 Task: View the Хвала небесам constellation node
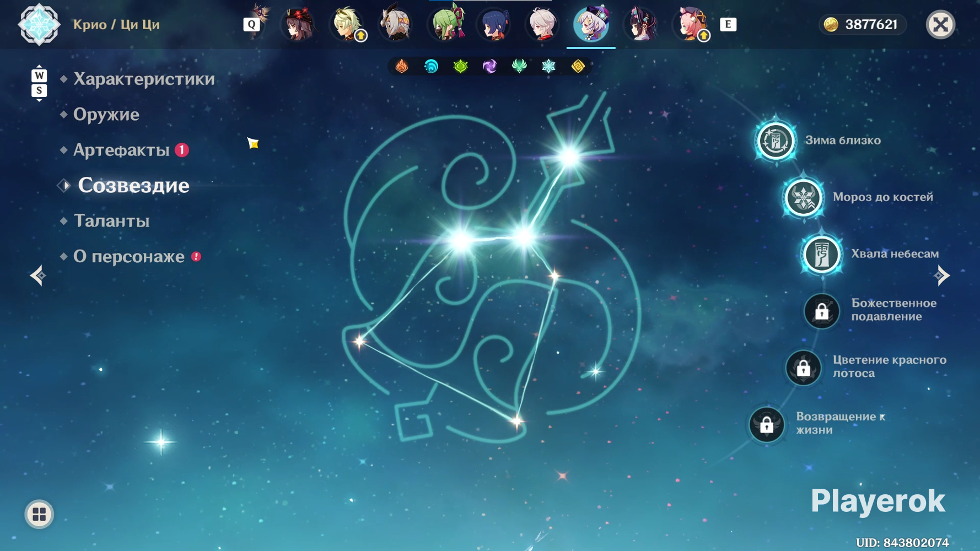tap(822, 255)
